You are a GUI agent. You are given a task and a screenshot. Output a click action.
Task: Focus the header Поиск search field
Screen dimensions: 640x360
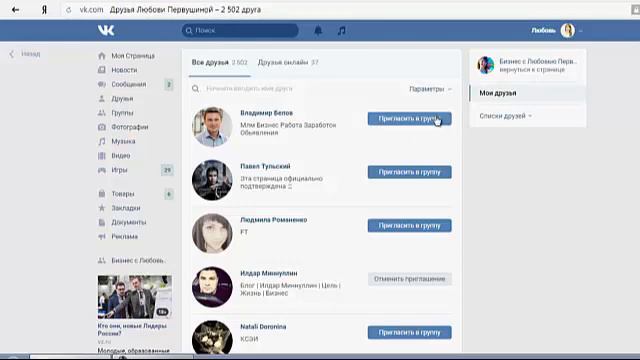[240, 30]
